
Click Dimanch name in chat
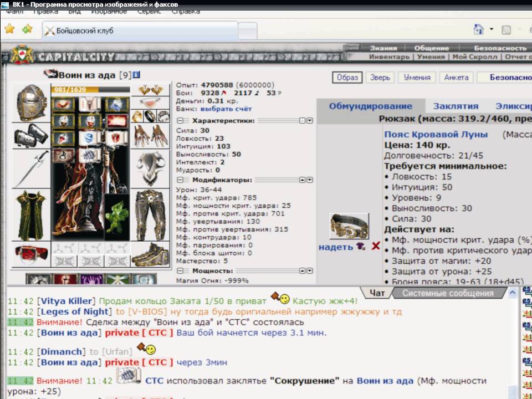tap(62, 351)
